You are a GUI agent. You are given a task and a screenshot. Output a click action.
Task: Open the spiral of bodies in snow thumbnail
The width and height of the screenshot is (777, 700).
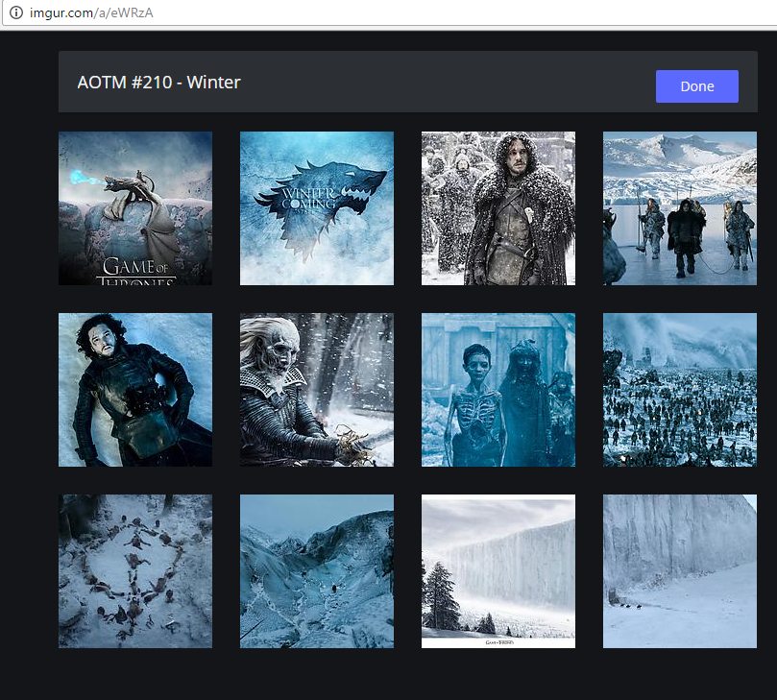[x=135, y=571]
